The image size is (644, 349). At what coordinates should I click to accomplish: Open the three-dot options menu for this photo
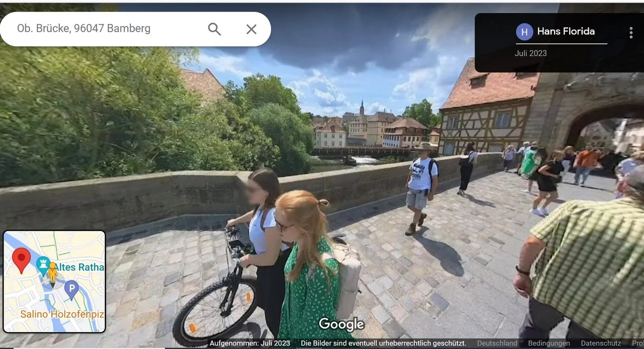[x=630, y=32]
